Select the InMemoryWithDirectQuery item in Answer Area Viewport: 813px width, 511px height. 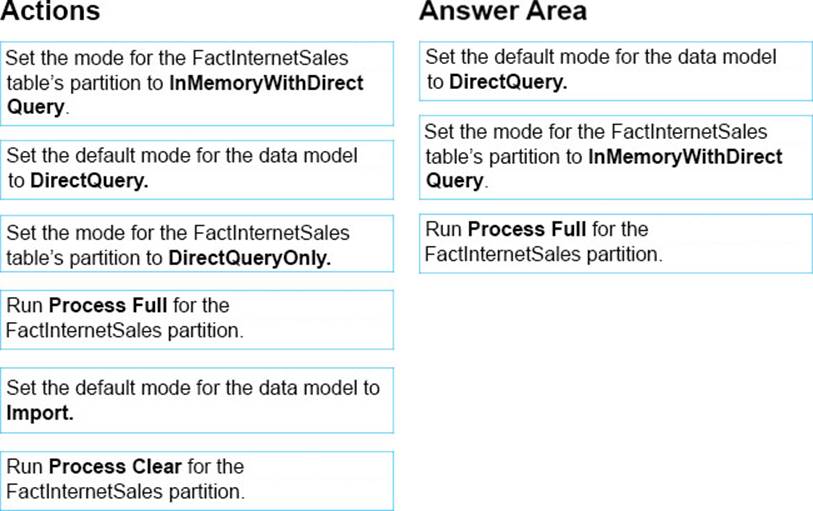coord(615,157)
